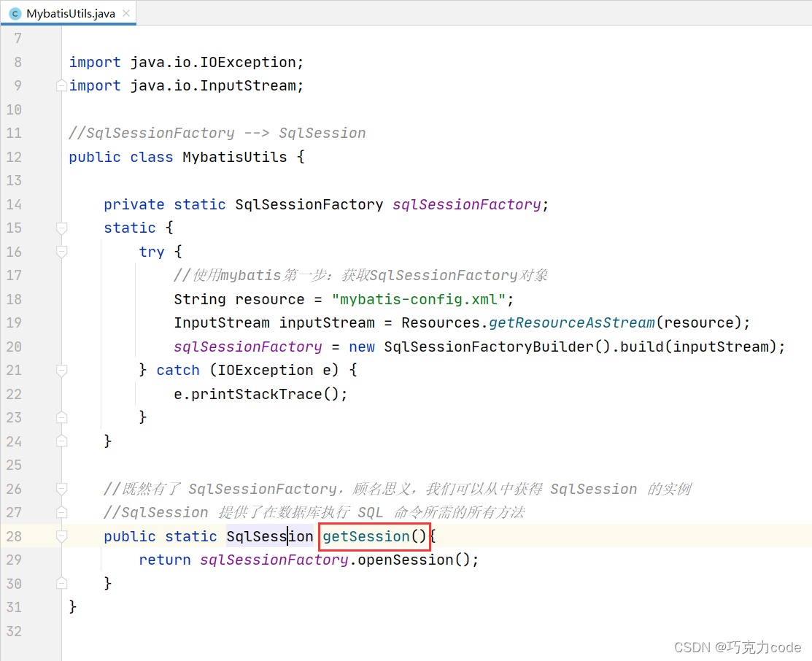Image resolution: width=812 pixels, height=661 pixels.
Task: Click SqlSessionFactoryBuilder on line 20
Action: (x=488, y=347)
